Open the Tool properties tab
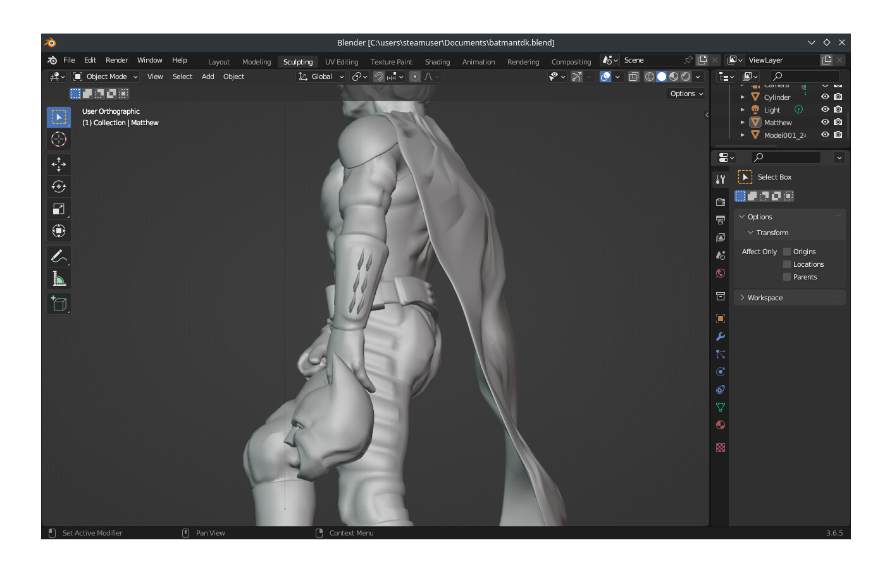This screenshot has height=588, width=892. (721, 180)
